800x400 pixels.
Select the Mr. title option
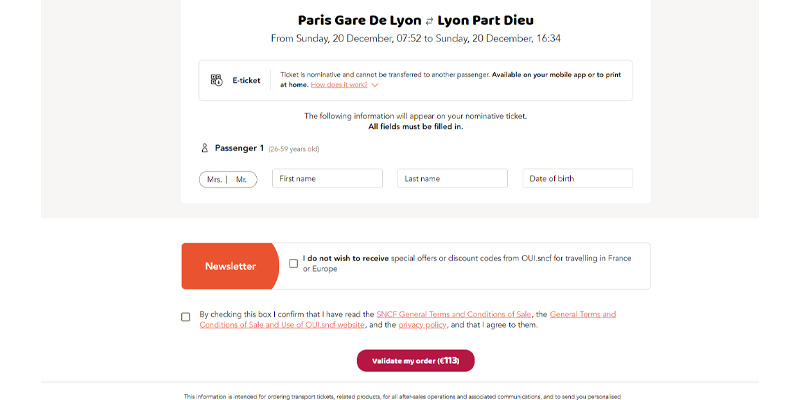[x=241, y=180]
